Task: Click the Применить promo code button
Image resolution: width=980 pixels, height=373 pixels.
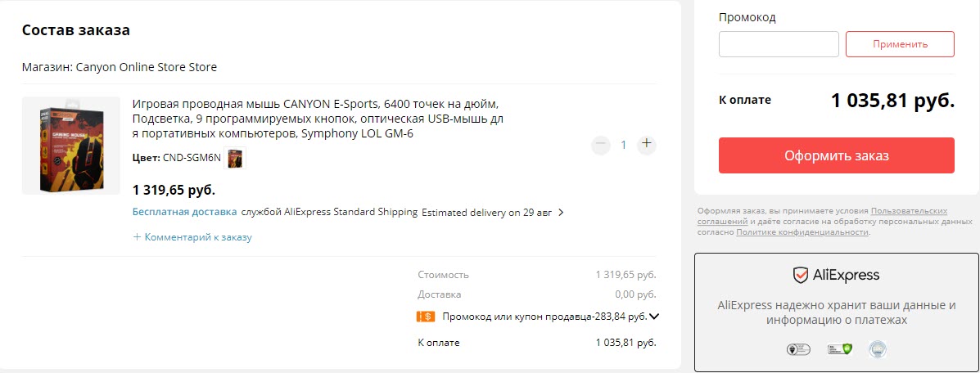Action: click(900, 44)
